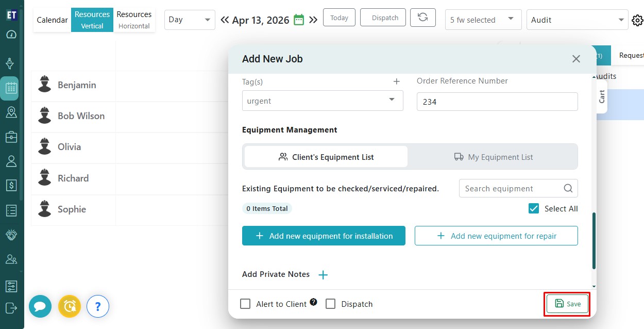
Task: Expand the Day view dropdown
Action: coord(190,20)
